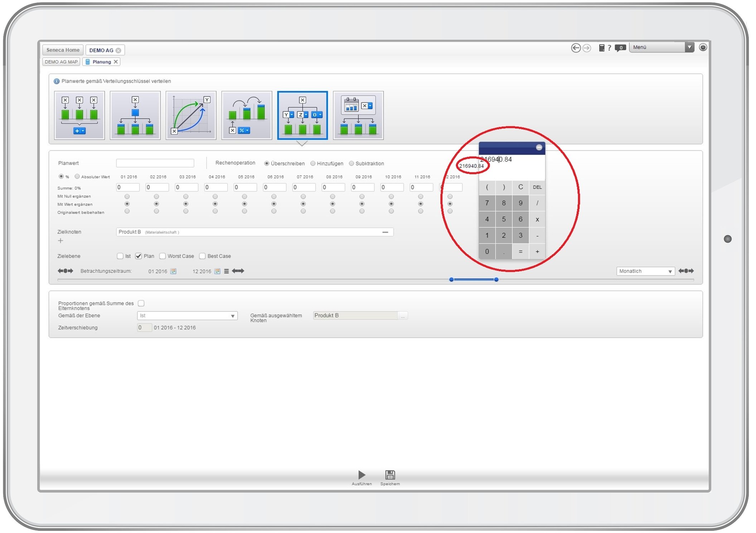Click the calculator icon in top toolbar
This screenshot has height=533, width=756.
coord(601,48)
